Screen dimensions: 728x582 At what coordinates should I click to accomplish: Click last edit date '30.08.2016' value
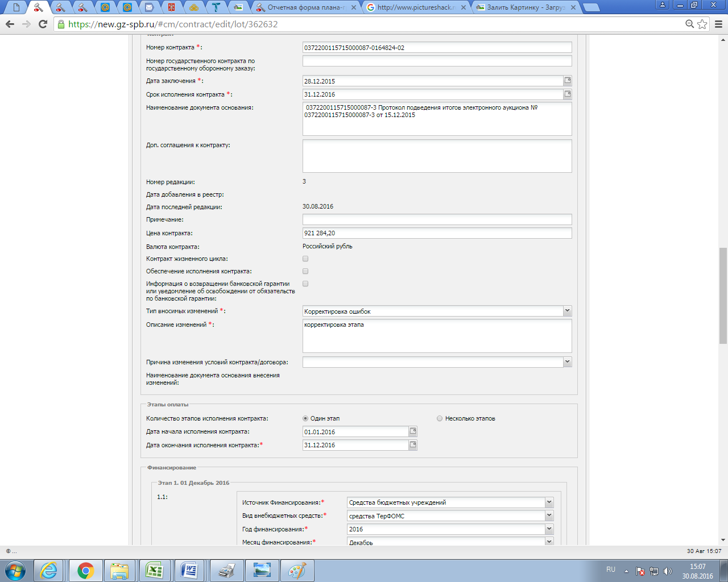[318, 206]
